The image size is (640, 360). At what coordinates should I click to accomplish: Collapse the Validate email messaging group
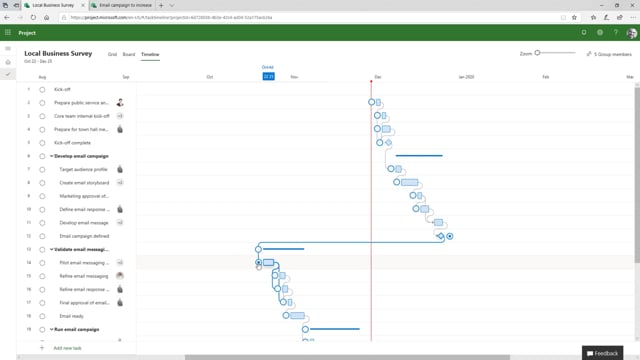point(51,249)
